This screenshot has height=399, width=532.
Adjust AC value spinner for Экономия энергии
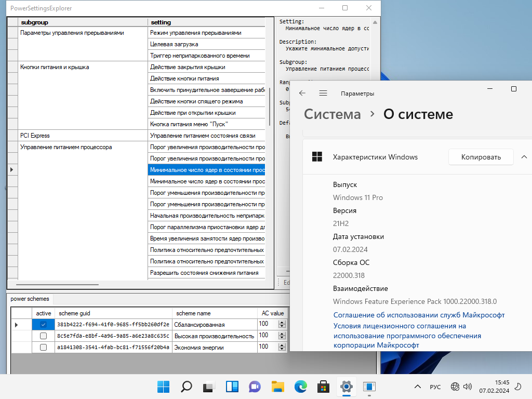(282, 347)
